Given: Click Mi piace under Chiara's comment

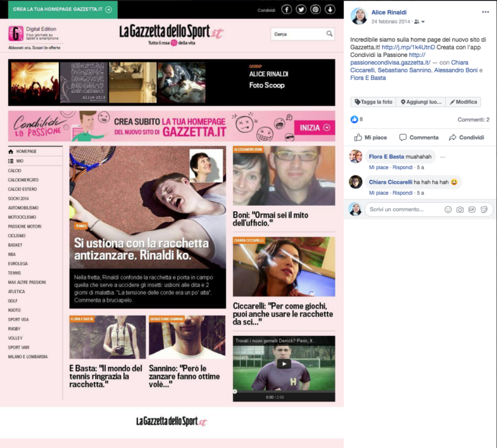Looking at the screenshot, I should point(379,193).
